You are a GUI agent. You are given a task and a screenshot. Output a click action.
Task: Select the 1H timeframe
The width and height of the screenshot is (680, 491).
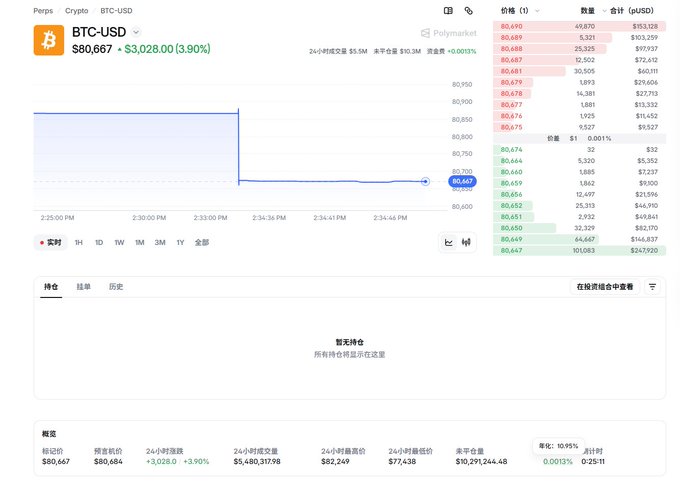coord(78,242)
